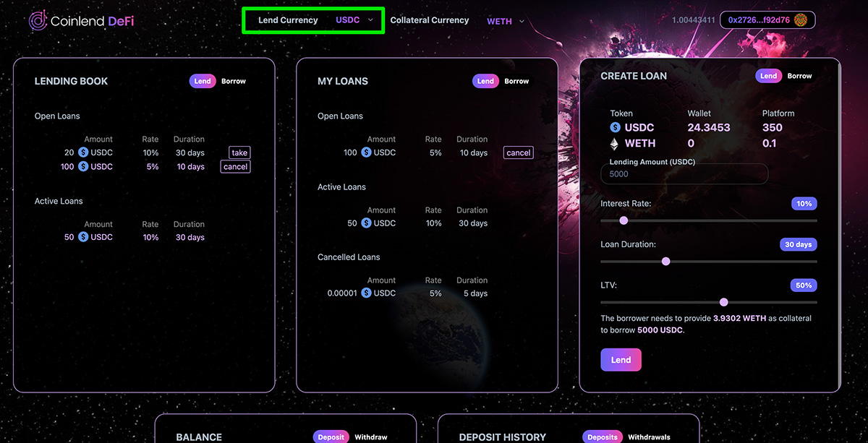Select Deposit in the Balance panel
868x443 pixels.
coord(331,437)
